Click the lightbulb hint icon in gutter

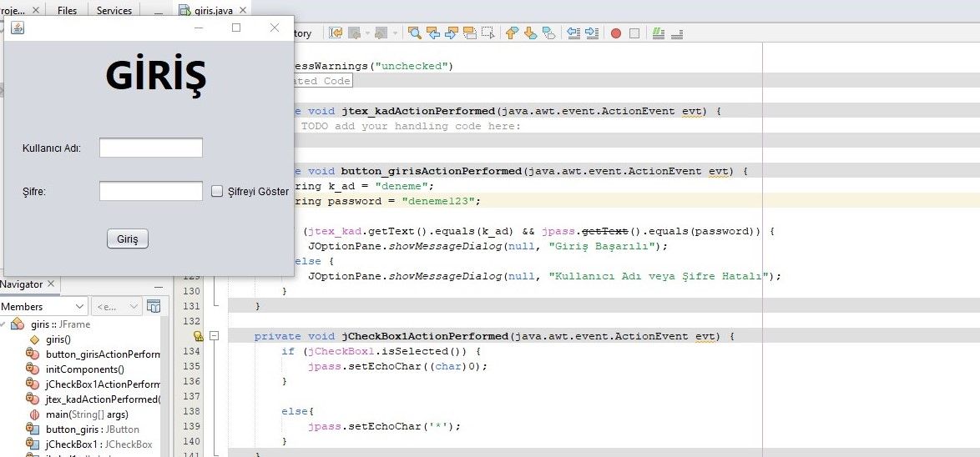[x=198, y=337]
